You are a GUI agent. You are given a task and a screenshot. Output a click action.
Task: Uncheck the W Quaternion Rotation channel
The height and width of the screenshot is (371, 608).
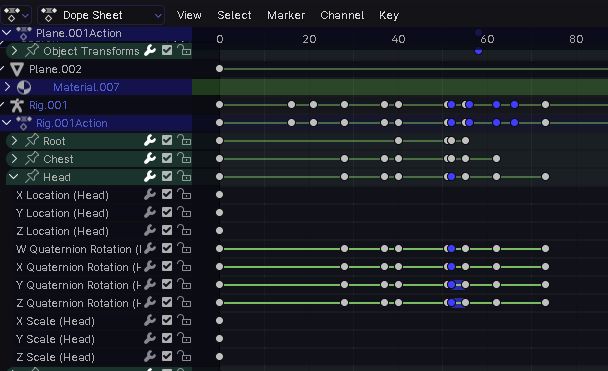(167, 248)
